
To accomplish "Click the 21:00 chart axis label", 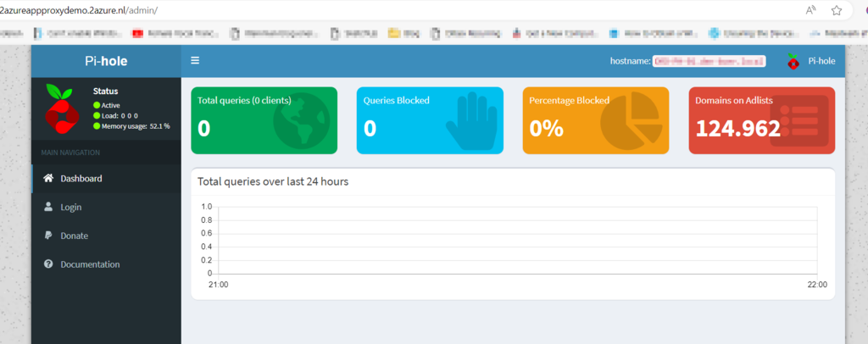I will point(218,285).
